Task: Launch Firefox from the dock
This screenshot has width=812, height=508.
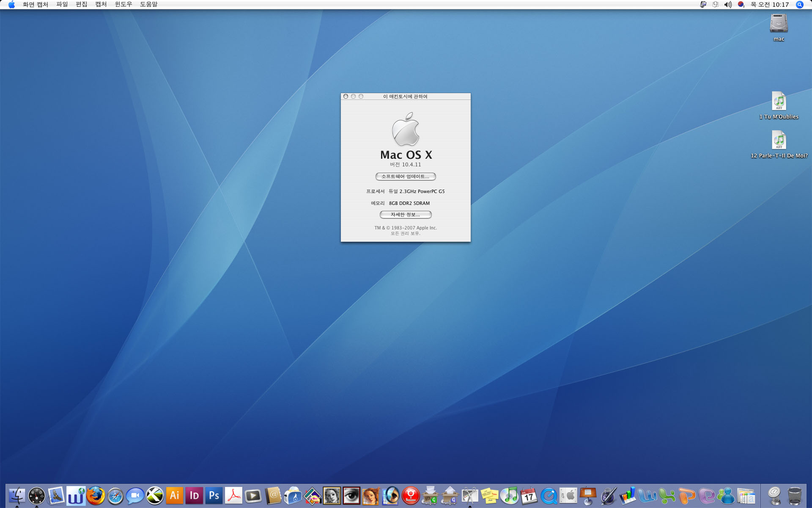Action: point(96,495)
